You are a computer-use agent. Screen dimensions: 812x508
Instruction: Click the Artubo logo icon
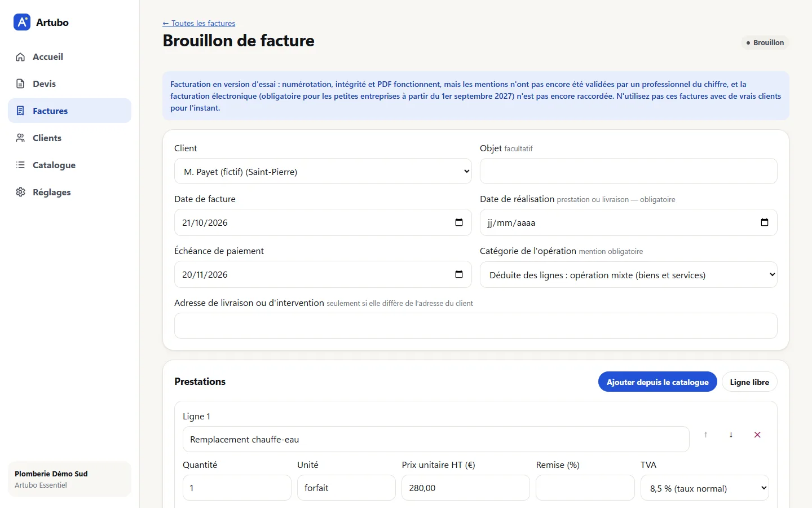coord(22,22)
